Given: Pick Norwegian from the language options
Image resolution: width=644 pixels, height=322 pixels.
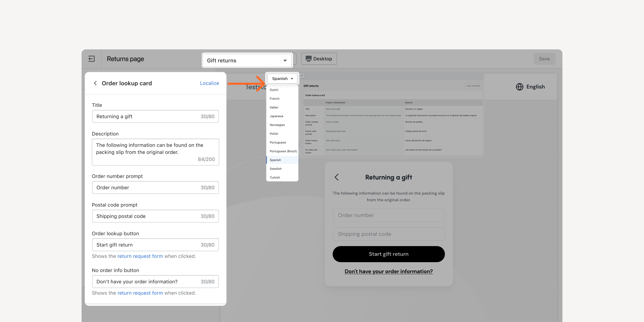Looking at the screenshot, I should [282, 125].
